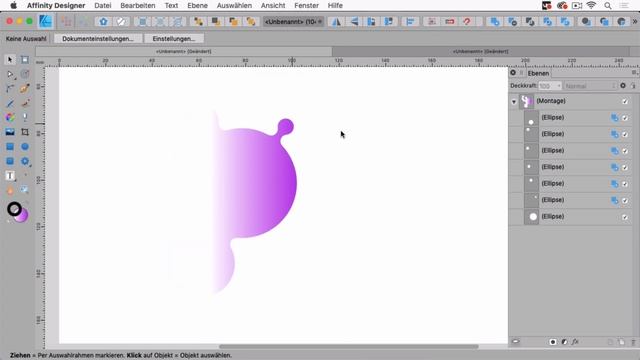Select the Zoom tool

pyautogui.click(x=25, y=190)
